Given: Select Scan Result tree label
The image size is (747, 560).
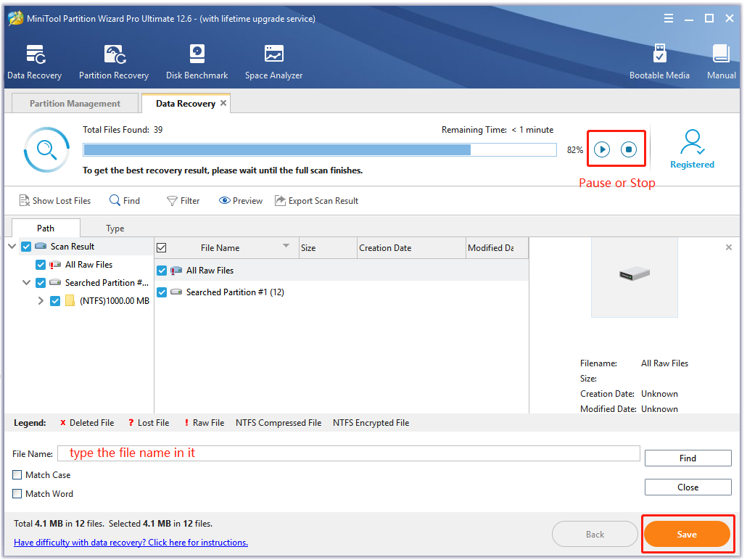Looking at the screenshot, I should pos(73,247).
